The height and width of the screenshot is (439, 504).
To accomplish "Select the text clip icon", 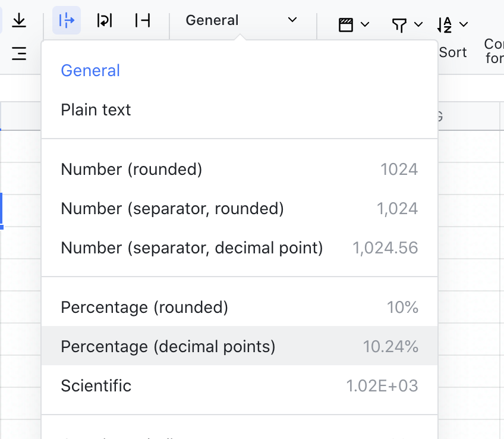I will 143,21.
